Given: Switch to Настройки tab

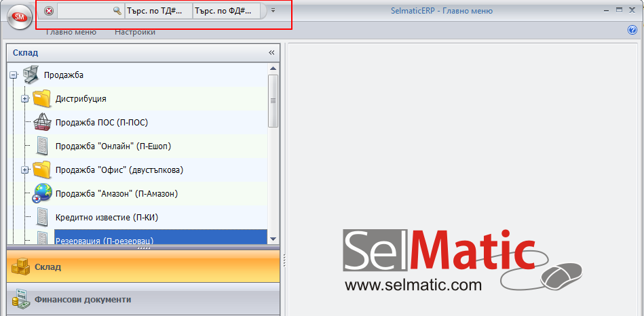Looking at the screenshot, I should [x=135, y=32].
